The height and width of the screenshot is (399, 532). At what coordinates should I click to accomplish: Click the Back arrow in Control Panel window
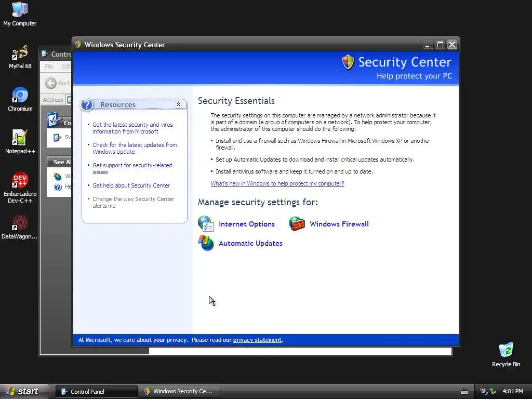(x=51, y=83)
